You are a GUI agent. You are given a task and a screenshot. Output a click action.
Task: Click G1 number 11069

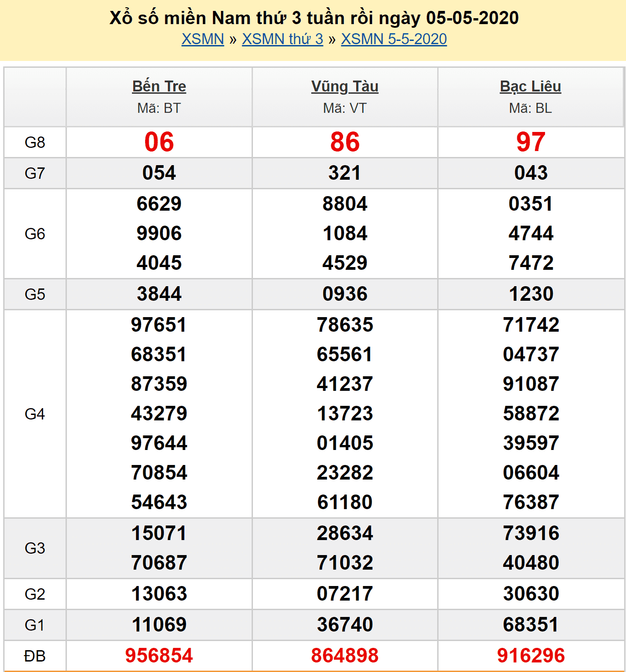point(159,625)
